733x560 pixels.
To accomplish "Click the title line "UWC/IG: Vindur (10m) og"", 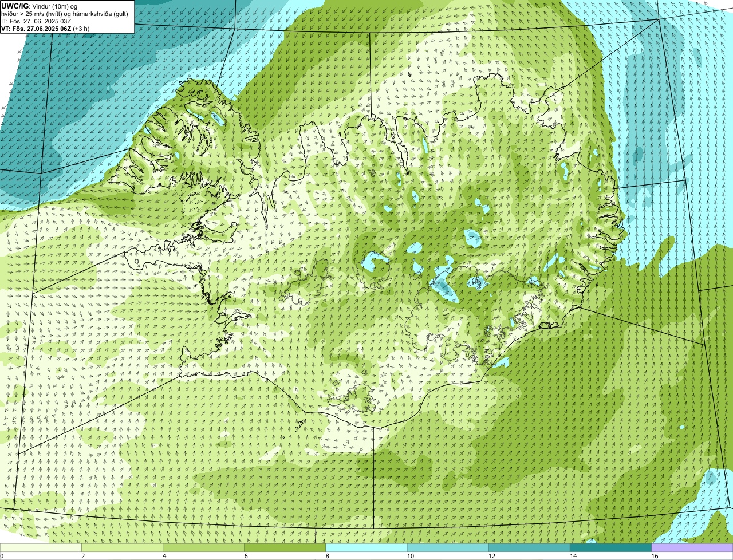I will pos(40,6).
